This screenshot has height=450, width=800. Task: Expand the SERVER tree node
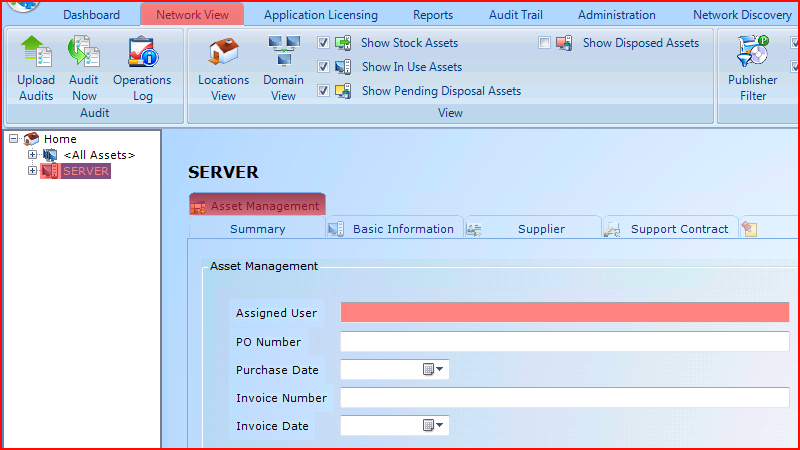[x=32, y=171]
